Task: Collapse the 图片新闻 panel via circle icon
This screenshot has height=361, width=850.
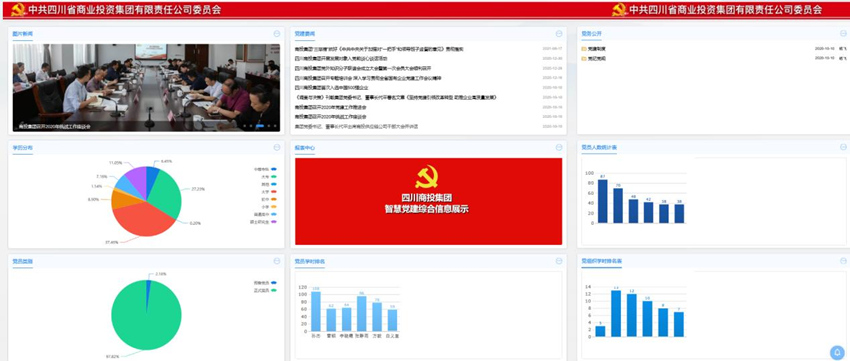Action: point(276,34)
